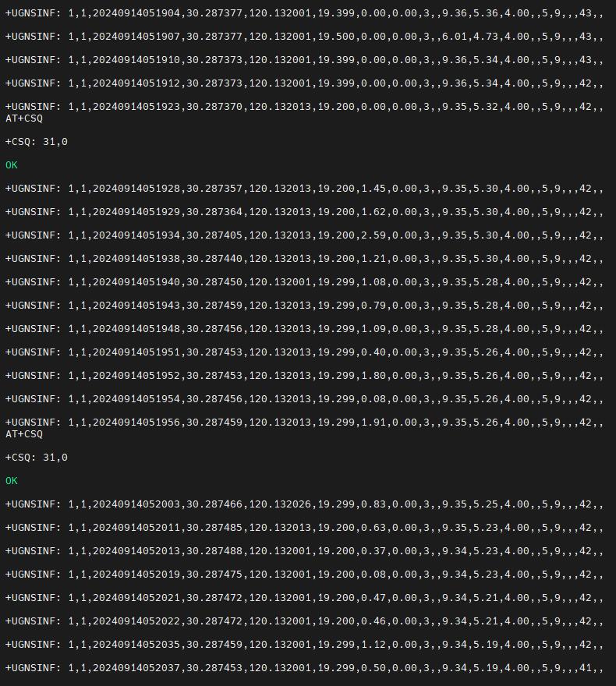Click the second green OK response
Image resolution: width=616 pixels, height=686 pixels.
(x=12, y=481)
